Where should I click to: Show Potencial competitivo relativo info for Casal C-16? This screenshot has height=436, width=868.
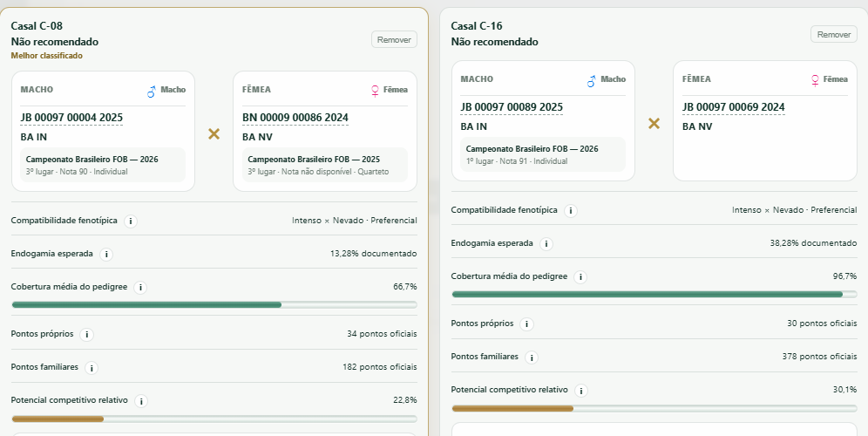(581, 391)
